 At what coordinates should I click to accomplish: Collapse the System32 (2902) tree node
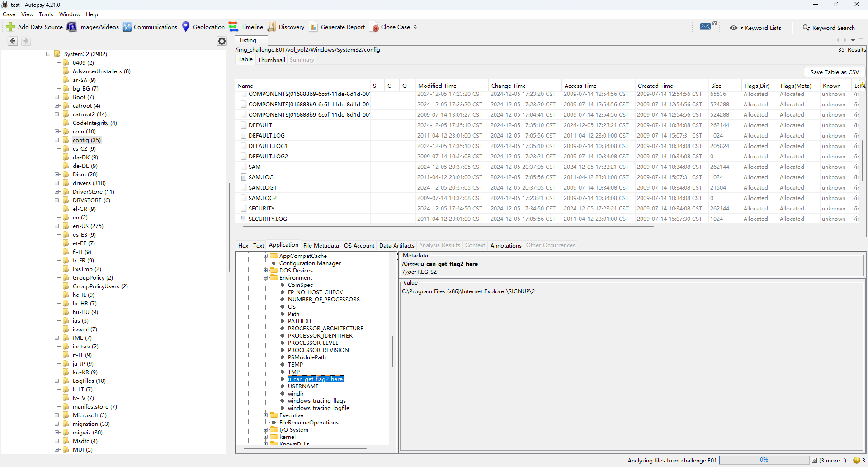(48, 54)
